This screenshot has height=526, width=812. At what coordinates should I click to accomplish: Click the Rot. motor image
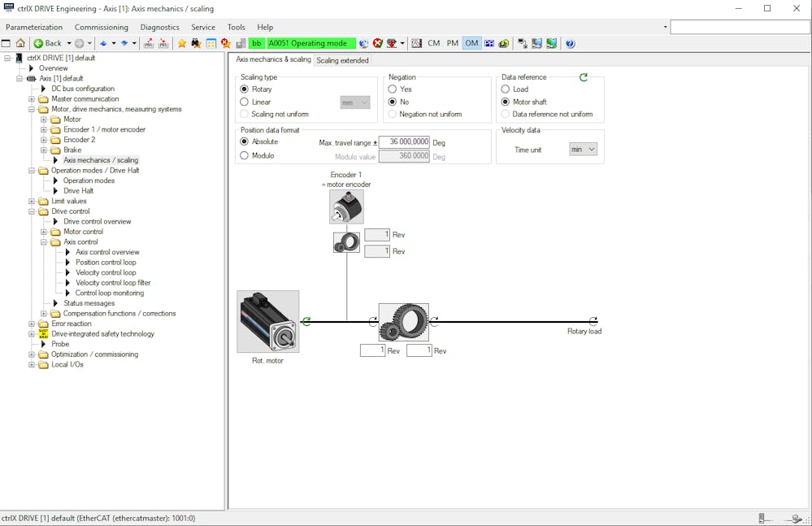tap(268, 322)
